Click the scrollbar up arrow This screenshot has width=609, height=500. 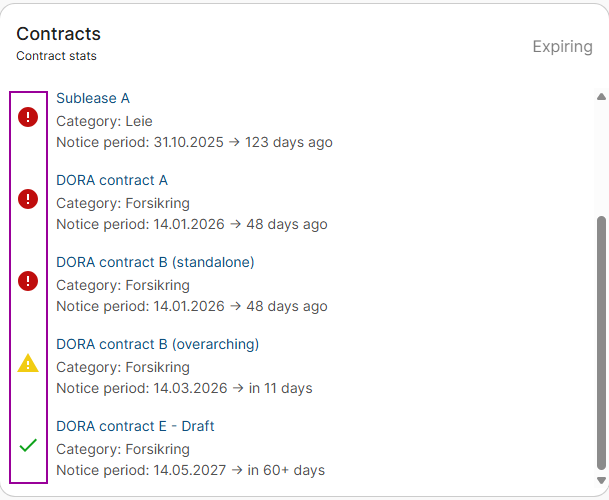point(601,97)
